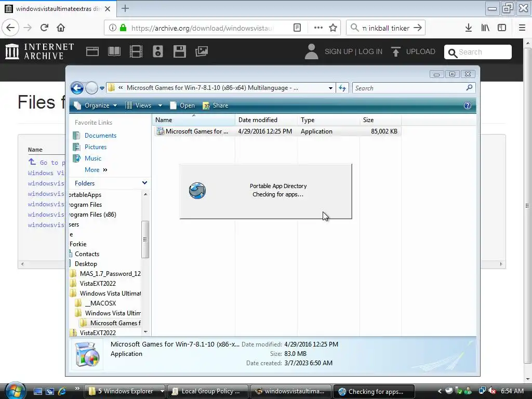Open Firefox library icon
532x399 pixels.
485,28
